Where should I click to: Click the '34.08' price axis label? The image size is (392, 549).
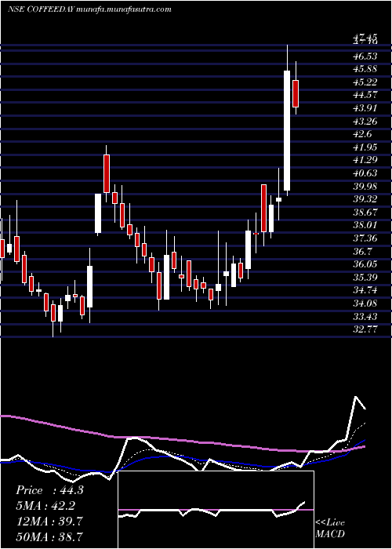(x=365, y=304)
